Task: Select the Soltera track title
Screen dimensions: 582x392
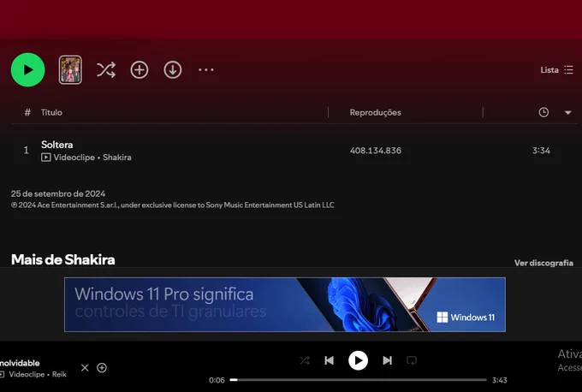Action: point(56,145)
